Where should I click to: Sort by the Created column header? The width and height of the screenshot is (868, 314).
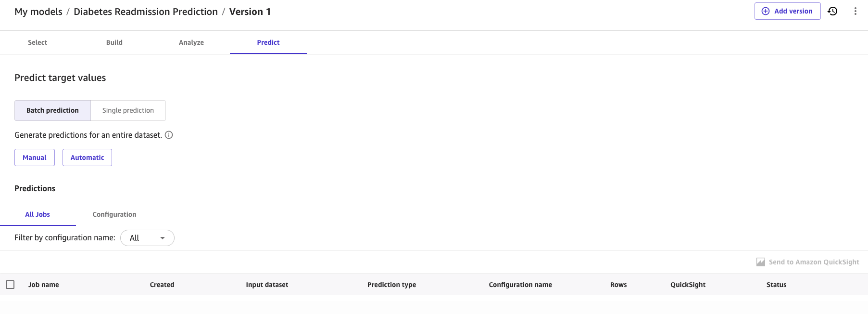162,285
